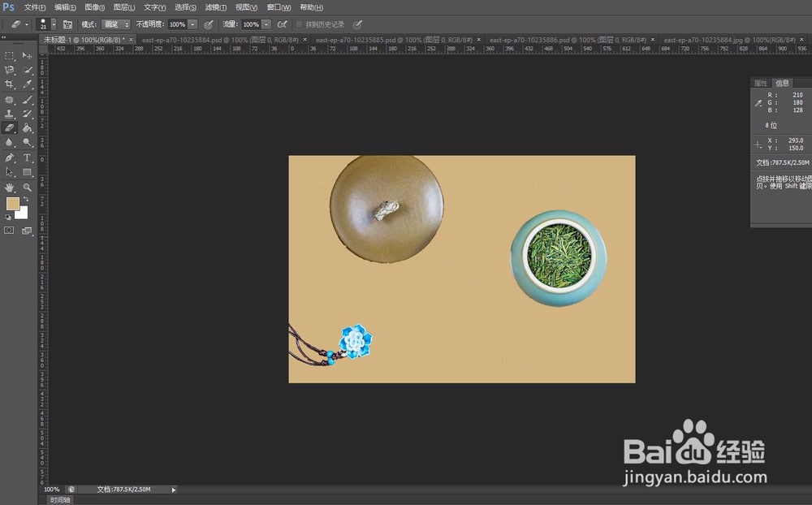Select the Brush tool
The image size is (812, 505).
coord(27,99)
